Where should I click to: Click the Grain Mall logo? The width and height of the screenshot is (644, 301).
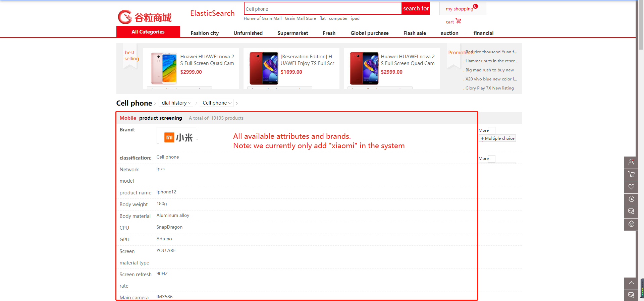point(145,17)
